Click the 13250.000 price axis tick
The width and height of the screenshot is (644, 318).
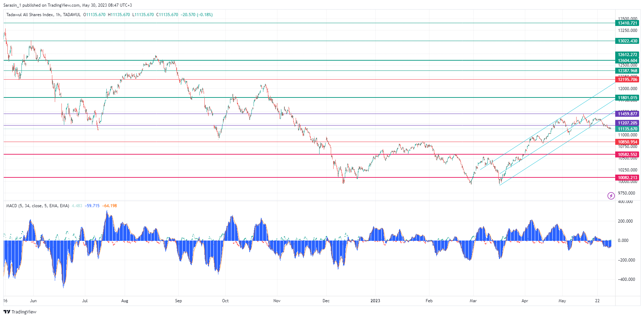point(627,31)
